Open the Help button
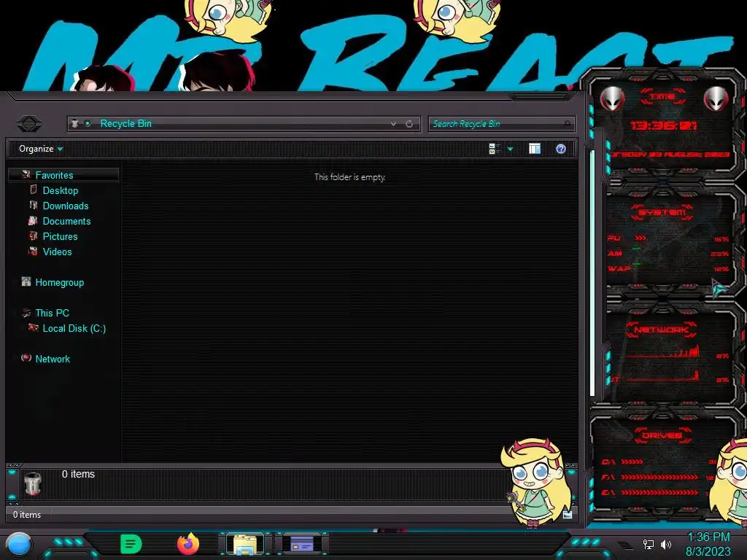 tap(561, 149)
